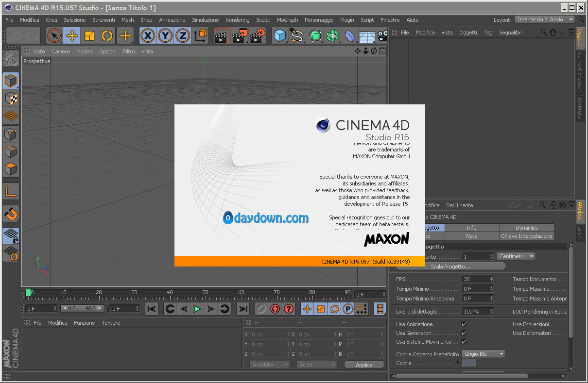Add a Cube primitive object
This screenshot has height=383, width=588.
tap(279, 35)
